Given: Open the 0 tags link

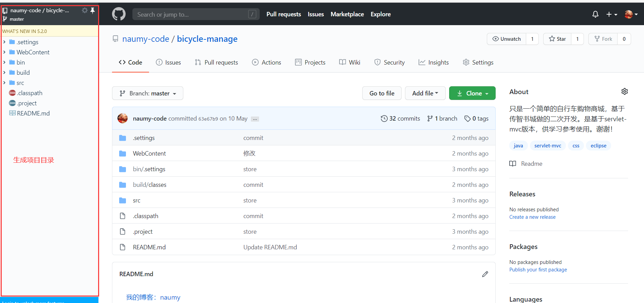Looking at the screenshot, I should tap(476, 119).
